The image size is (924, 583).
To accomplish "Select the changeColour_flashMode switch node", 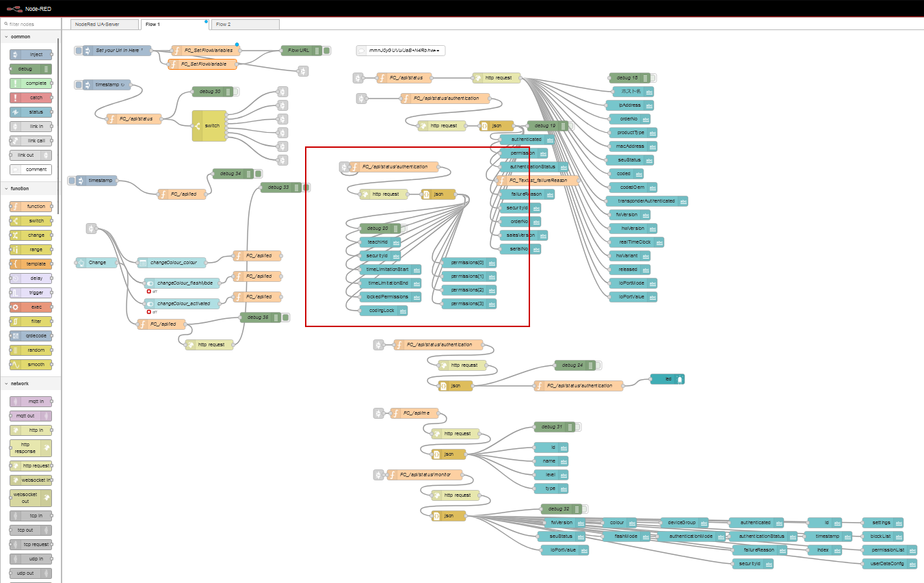I will click(182, 283).
